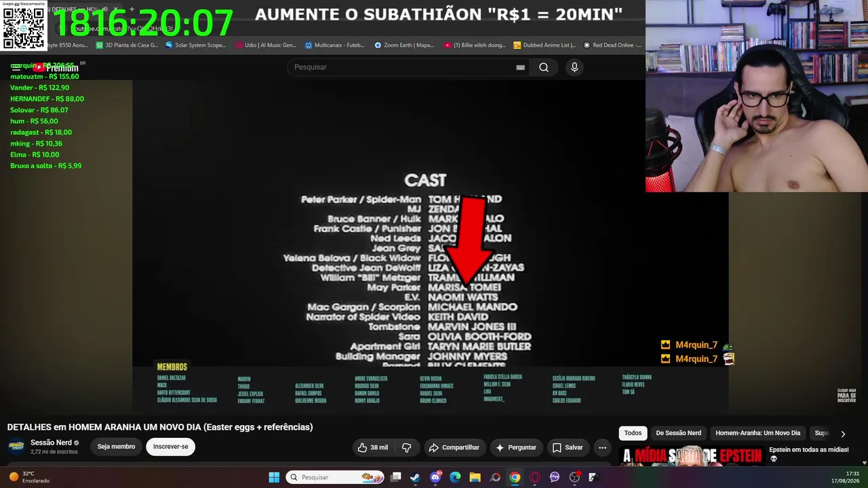Select the De Sessão Nerd filter chip
This screenshot has height=488, width=868.
coord(678,433)
